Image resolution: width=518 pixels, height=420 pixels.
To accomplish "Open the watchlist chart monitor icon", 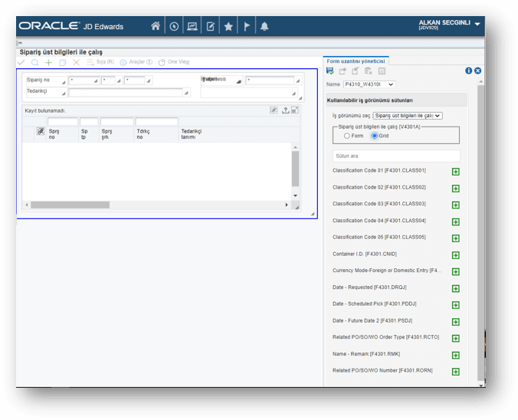I will (x=192, y=26).
